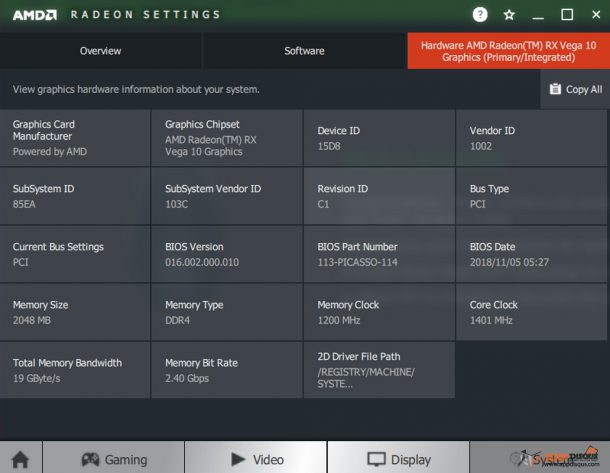Click the Revision ID C1 tile
Viewport: 610px width, 473px height.
(x=379, y=196)
